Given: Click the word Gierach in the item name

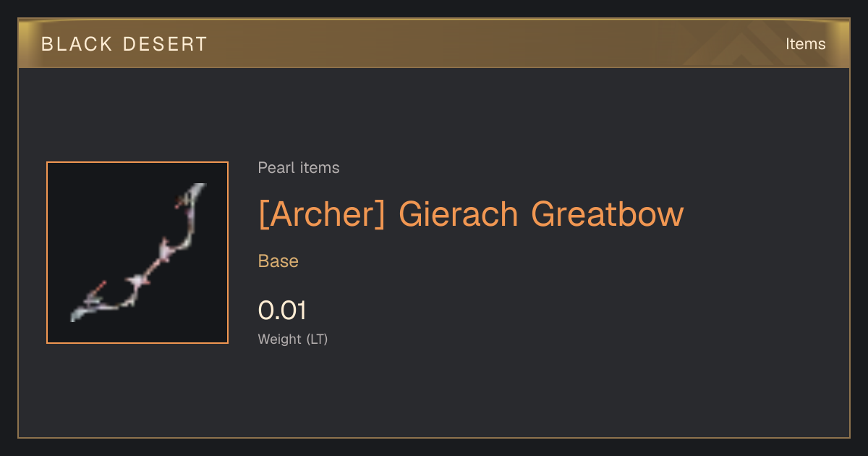Looking at the screenshot, I should pos(459,214).
